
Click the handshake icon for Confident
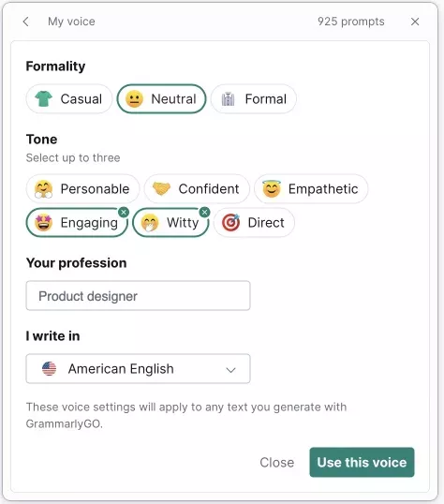tap(161, 188)
